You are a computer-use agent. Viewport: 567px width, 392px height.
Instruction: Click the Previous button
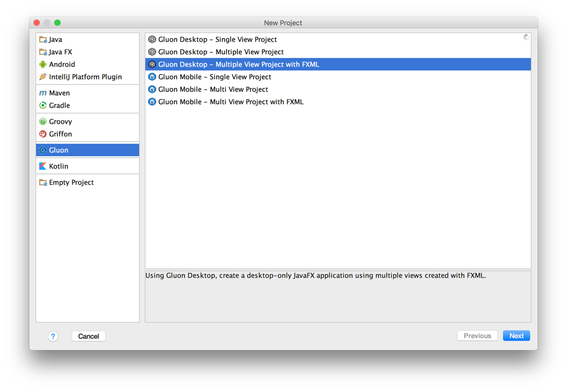[x=477, y=335]
